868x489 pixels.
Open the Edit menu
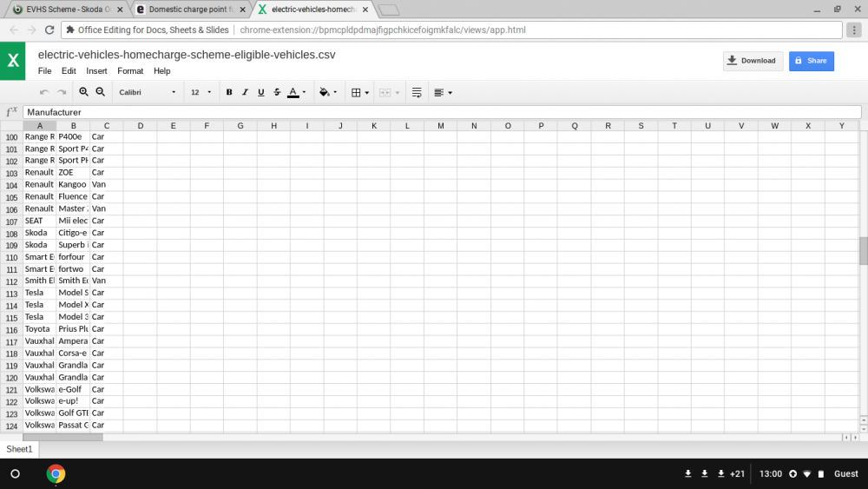[69, 71]
